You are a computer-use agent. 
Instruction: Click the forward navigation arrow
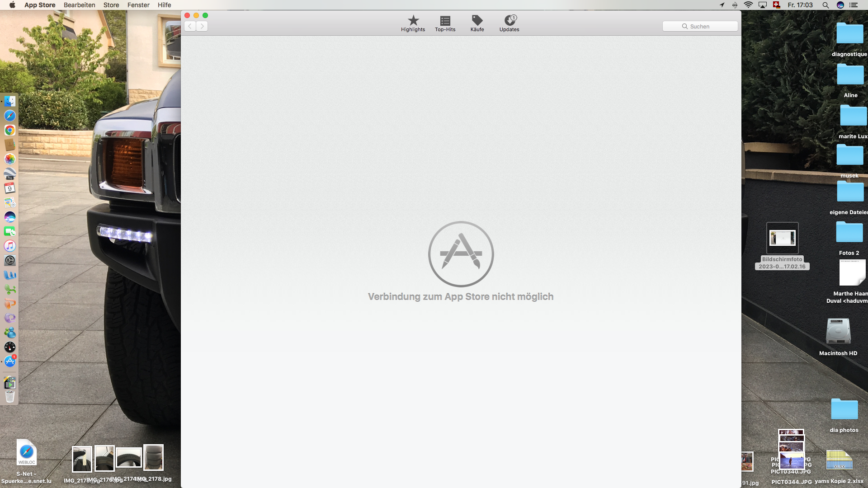pos(202,26)
